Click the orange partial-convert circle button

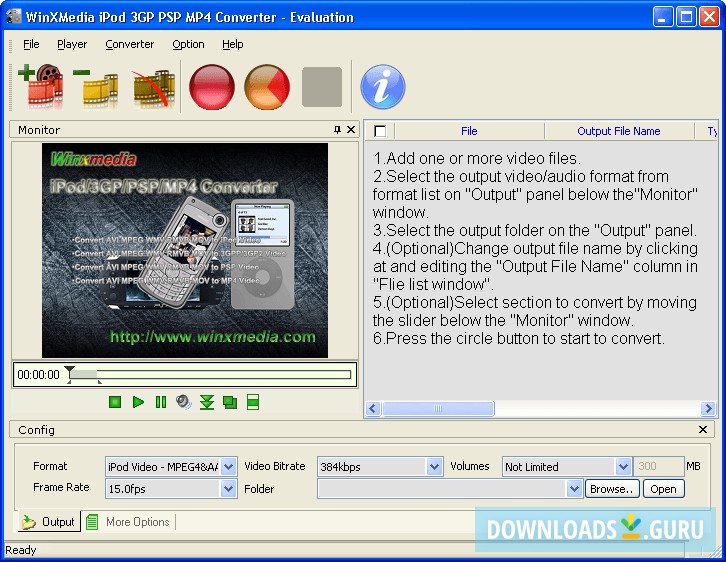(x=267, y=87)
